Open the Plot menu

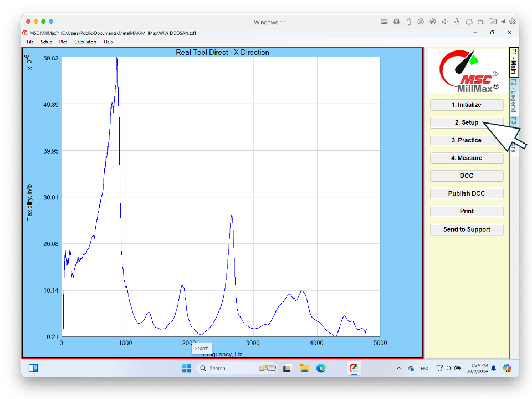(63, 42)
